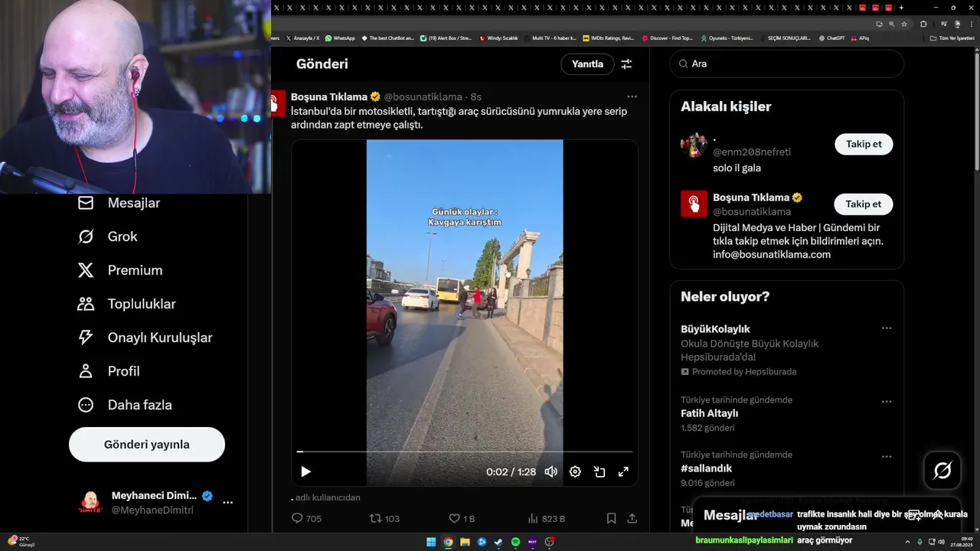Follow Boşuna Tıklama with Takip et
This screenshot has height=551, width=980.
(x=864, y=204)
